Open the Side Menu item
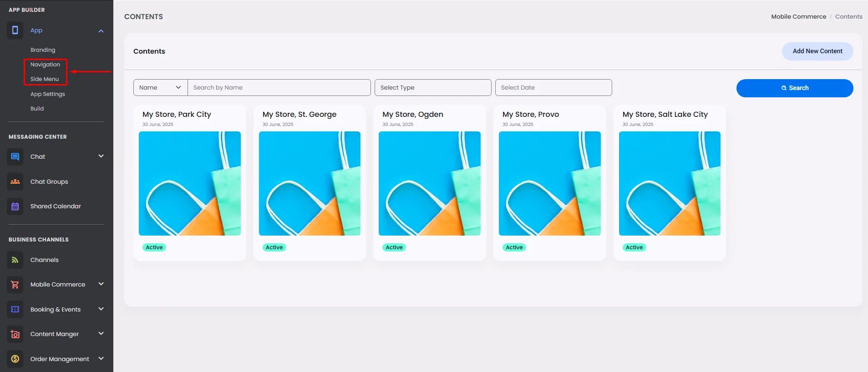This screenshot has width=868, height=372. click(45, 79)
